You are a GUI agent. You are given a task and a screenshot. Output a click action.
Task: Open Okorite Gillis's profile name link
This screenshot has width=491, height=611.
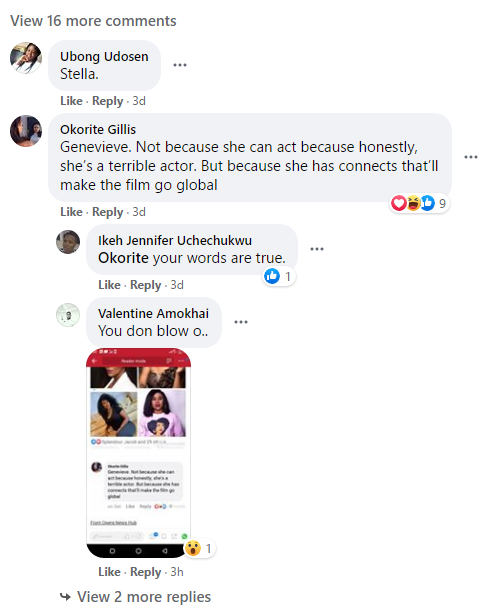pyautogui.click(x=98, y=129)
